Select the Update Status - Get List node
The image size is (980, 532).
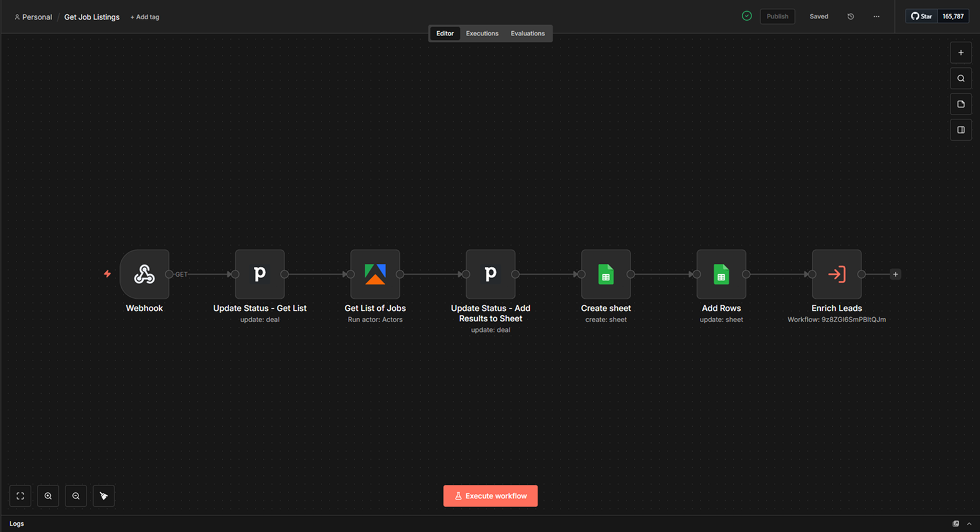pos(260,274)
